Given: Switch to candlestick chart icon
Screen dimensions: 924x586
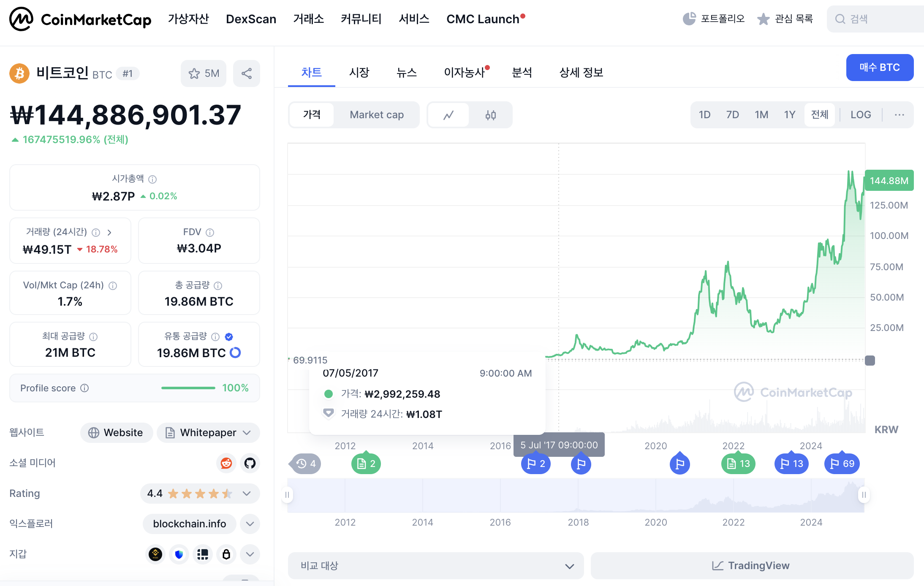Looking at the screenshot, I should tap(490, 115).
